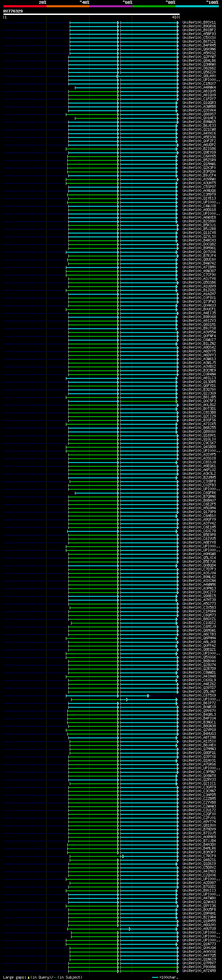Select the UniRef100_A5HIG2 label

click(x=199, y=53)
